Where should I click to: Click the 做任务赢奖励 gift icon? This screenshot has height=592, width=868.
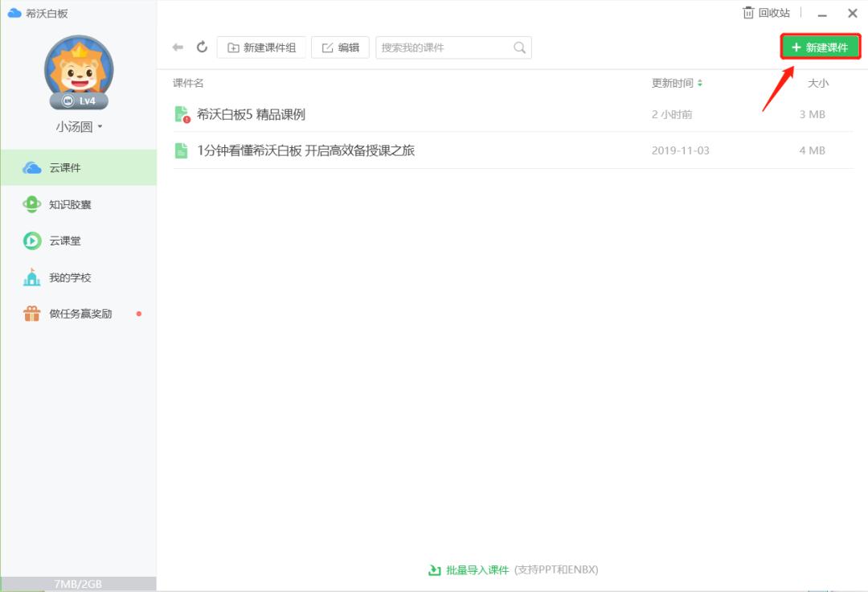click(31, 314)
